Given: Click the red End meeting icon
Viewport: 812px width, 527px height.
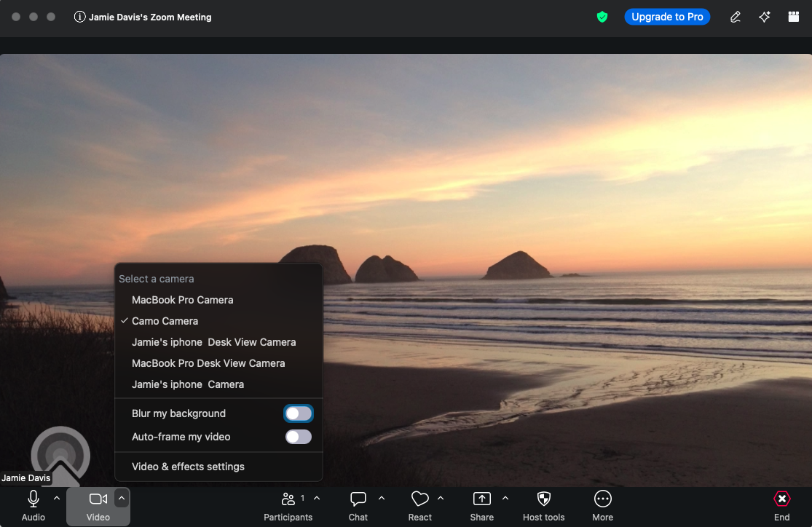Looking at the screenshot, I should (x=781, y=499).
